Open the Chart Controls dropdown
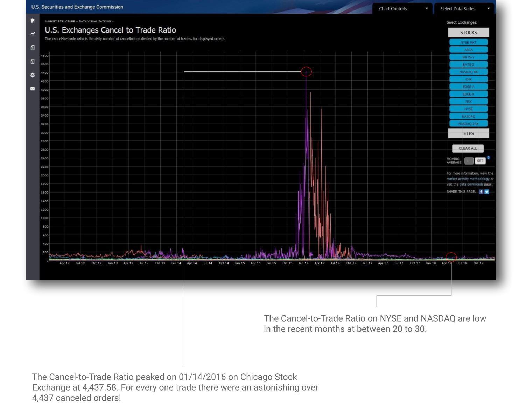The height and width of the screenshot is (420, 525). click(x=402, y=9)
